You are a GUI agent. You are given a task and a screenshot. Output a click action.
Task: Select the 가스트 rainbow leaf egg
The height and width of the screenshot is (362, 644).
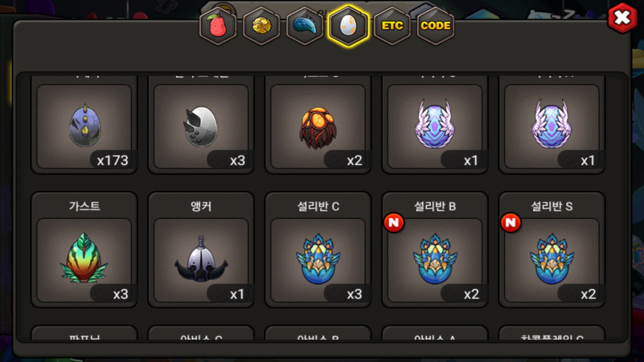pos(84,260)
